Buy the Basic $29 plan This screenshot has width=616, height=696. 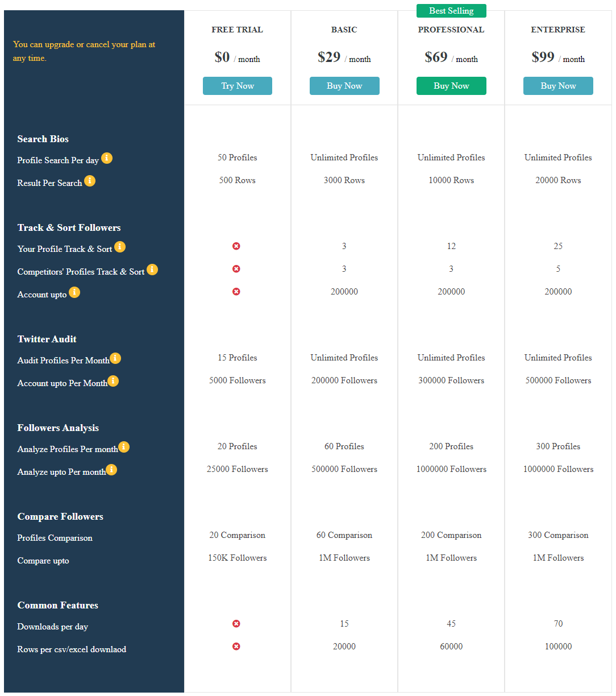pyautogui.click(x=344, y=86)
